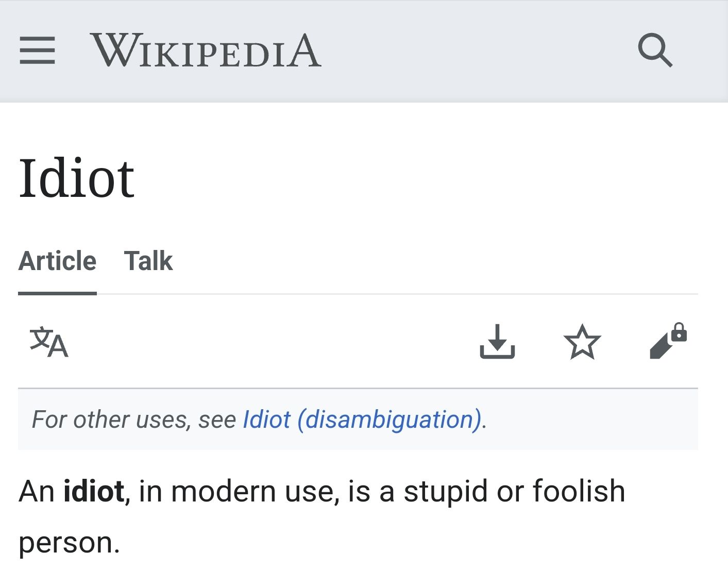The width and height of the screenshot is (728, 586).
Task: Click the page title "Idiot"
Action: [77, 178]
